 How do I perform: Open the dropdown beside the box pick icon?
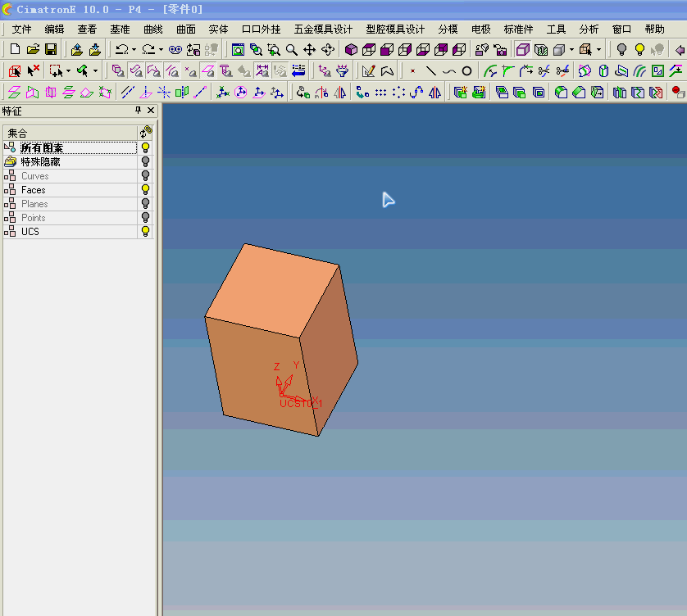[x=598, y=49]
